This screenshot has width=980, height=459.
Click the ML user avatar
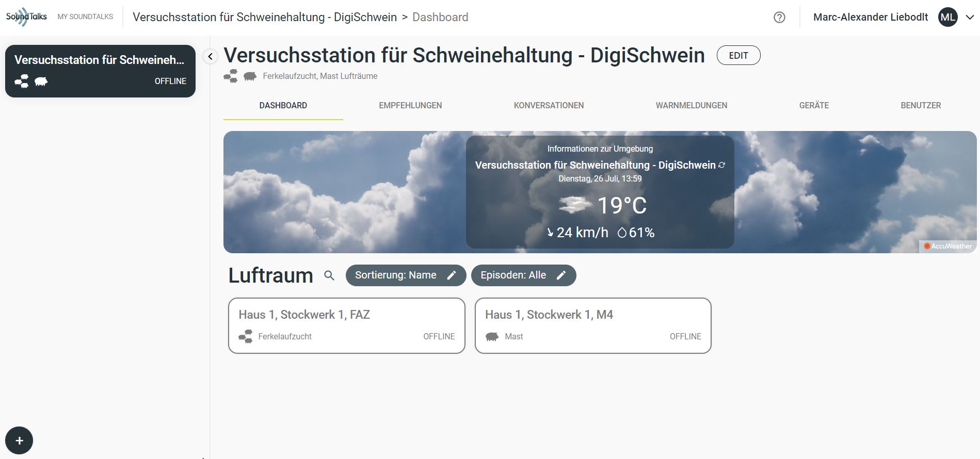point(947,17)
